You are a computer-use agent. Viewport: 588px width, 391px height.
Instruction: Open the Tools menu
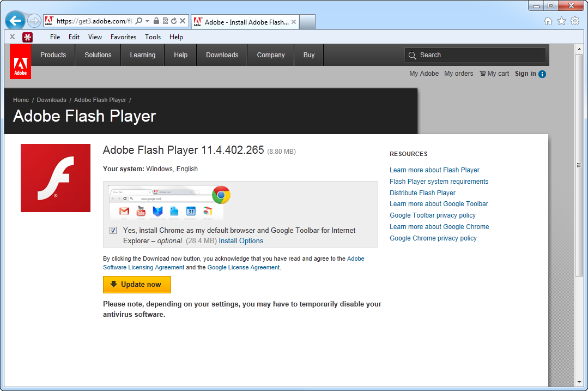(153, 37)
